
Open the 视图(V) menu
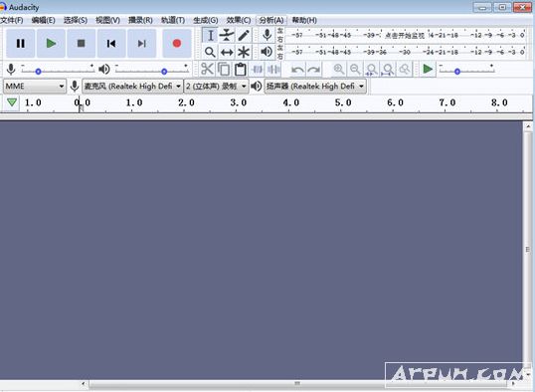click(x=107, y=21)
